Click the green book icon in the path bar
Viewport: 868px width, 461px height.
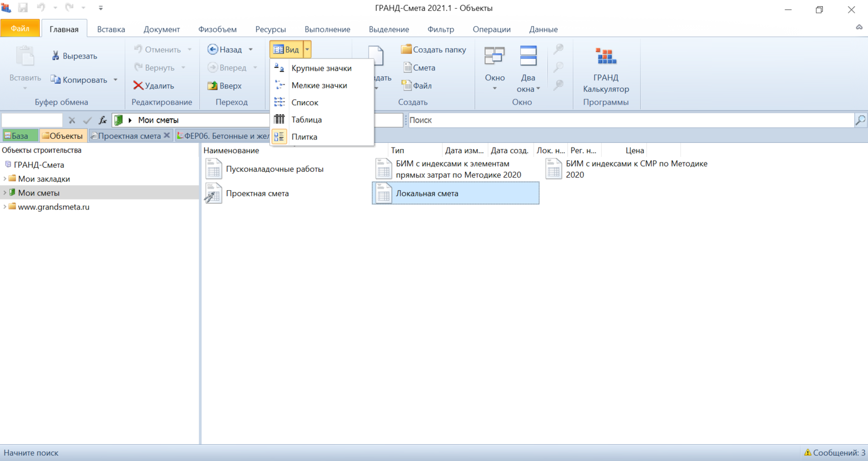[x=118, y=120]
